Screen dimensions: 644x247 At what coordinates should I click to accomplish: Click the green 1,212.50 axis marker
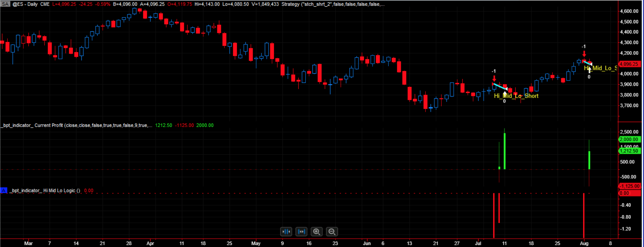(x=629, y=151)
